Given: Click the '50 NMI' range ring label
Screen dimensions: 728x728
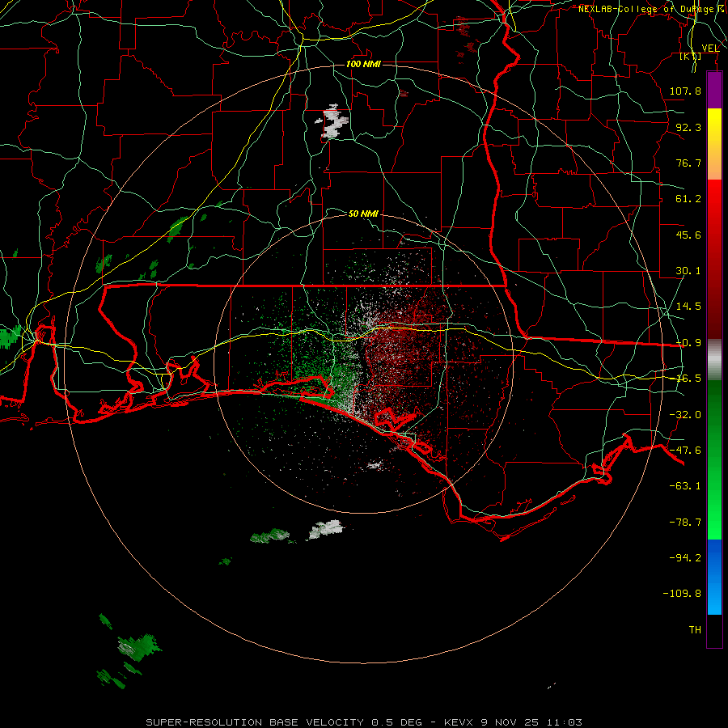Looking at the screenshot, I should point(363,214).
